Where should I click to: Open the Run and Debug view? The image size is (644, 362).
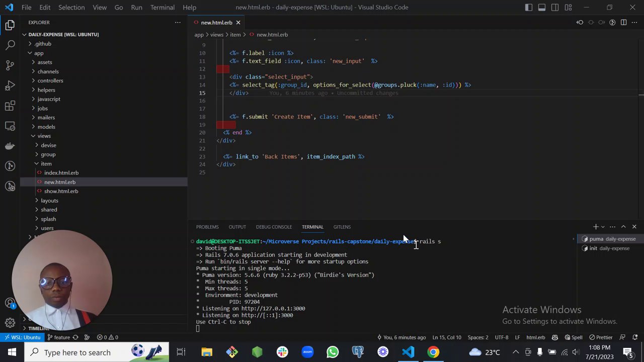[10, 85]
